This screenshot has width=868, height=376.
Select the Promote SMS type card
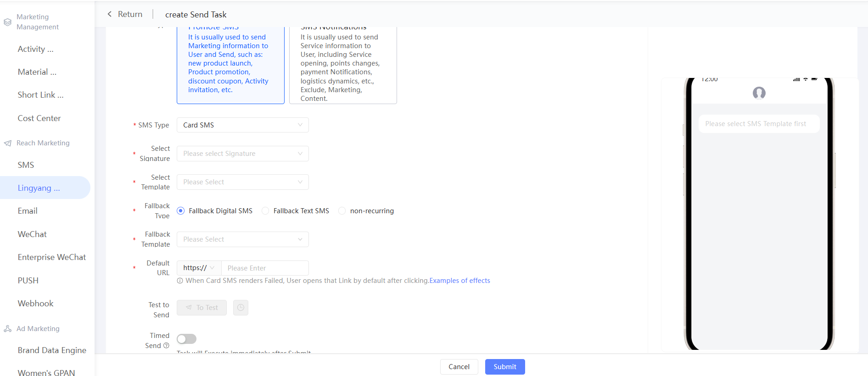click(230, 65)
